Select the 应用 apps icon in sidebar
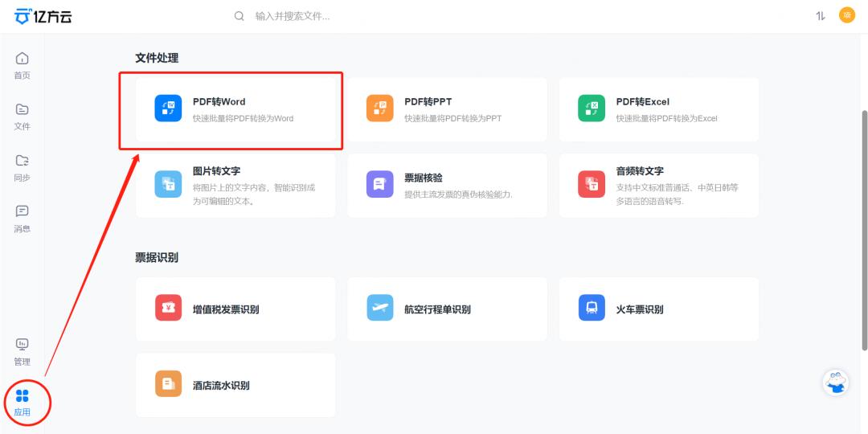868x434 pixels. (x=23, y=395)
